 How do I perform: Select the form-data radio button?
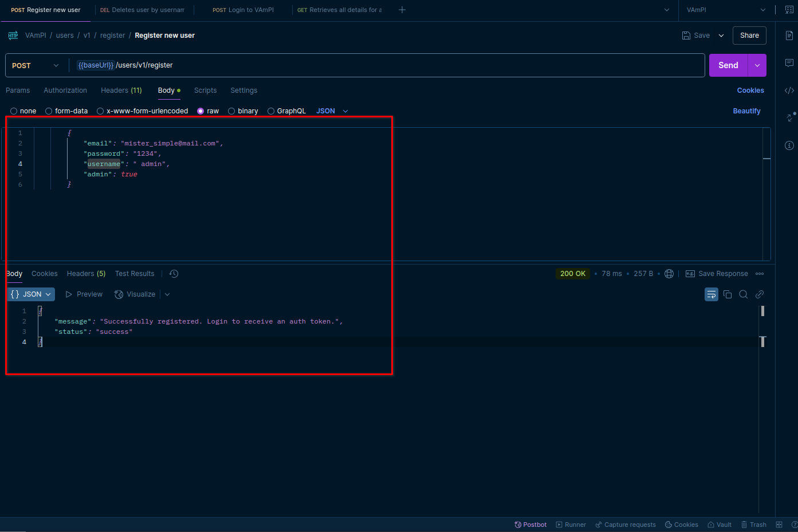coord(49,111)
